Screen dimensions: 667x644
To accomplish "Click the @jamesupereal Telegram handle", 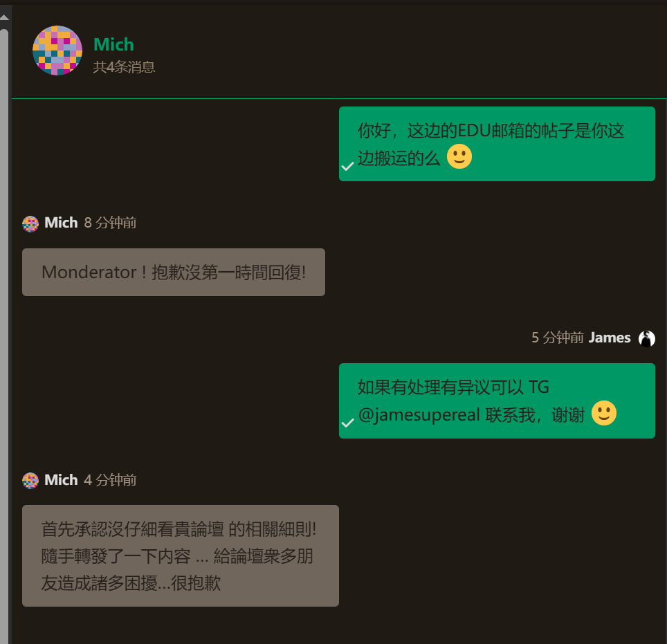I will pyautogui.click(x=419, y=415).
